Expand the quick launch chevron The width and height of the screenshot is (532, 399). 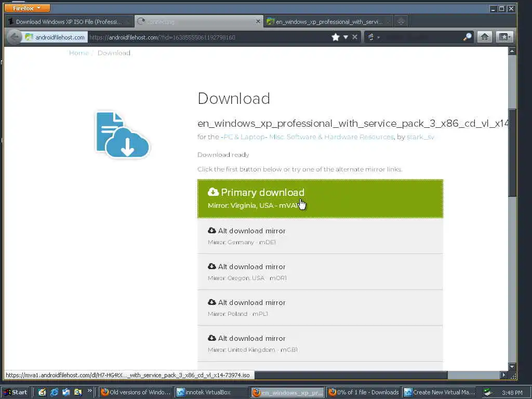coord(89,391)
